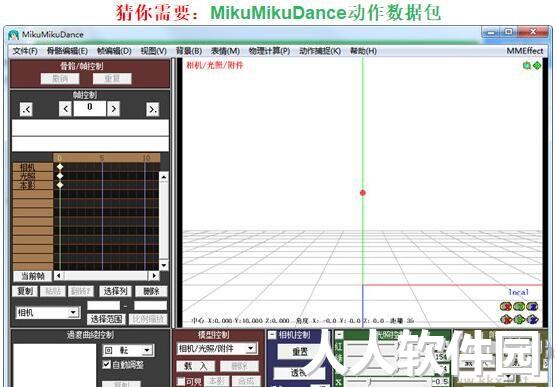Click top-right viewport green diamond icon
Viewport: 556px width, 387px height.
pyautogui.click(x=537, y=66)
